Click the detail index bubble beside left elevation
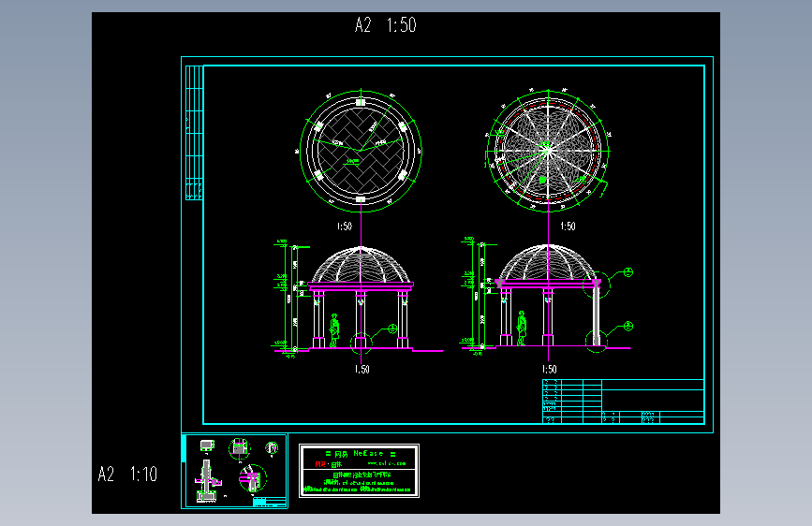The height and width of the screenshot is (526, 812). [392, 329]
